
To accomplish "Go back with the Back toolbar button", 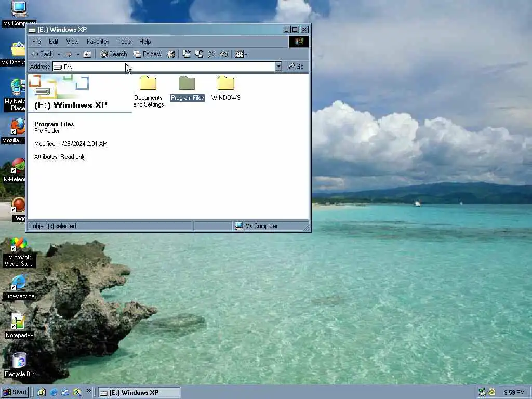I will [x=42, y=54].
